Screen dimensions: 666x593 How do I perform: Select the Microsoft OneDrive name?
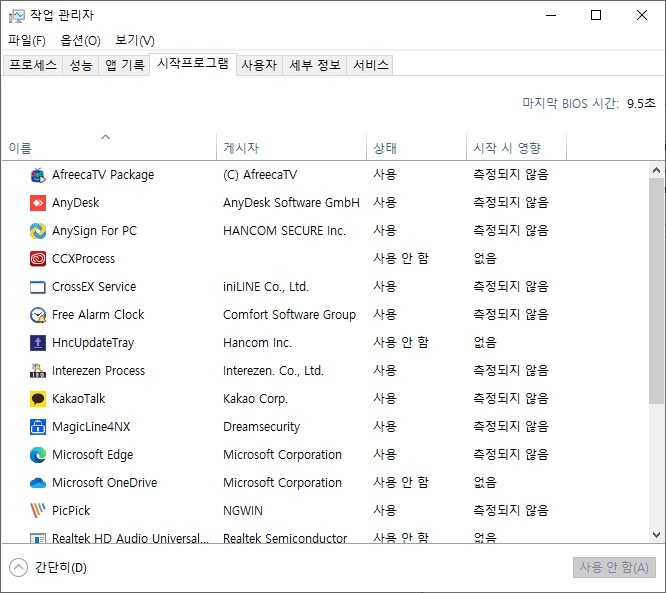pyautogui.click(x=104, y=483)
